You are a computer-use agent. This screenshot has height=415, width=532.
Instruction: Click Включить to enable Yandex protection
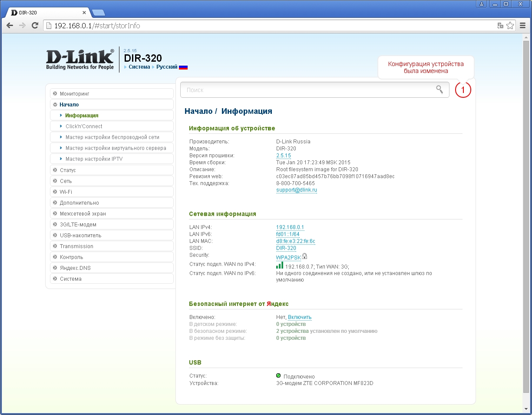coord(300,317)
